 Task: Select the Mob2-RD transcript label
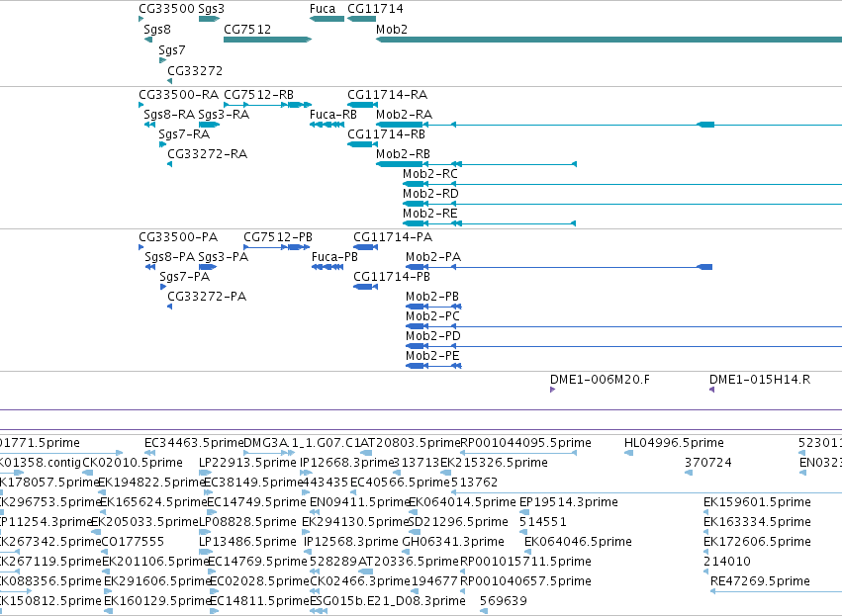pos(430,194)
